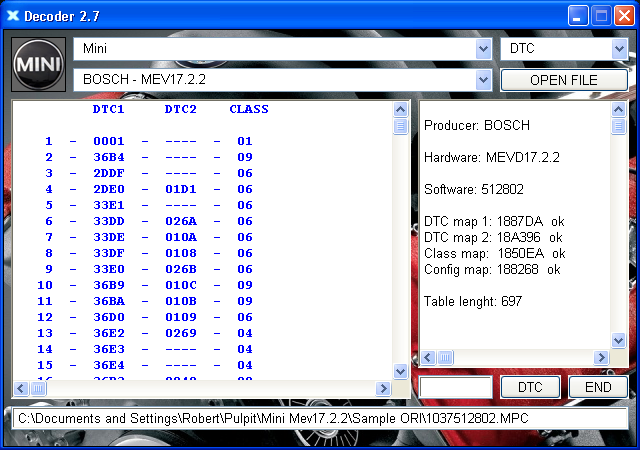Focus the DTC code input field
640x450 pixels.
pos(456,387)
